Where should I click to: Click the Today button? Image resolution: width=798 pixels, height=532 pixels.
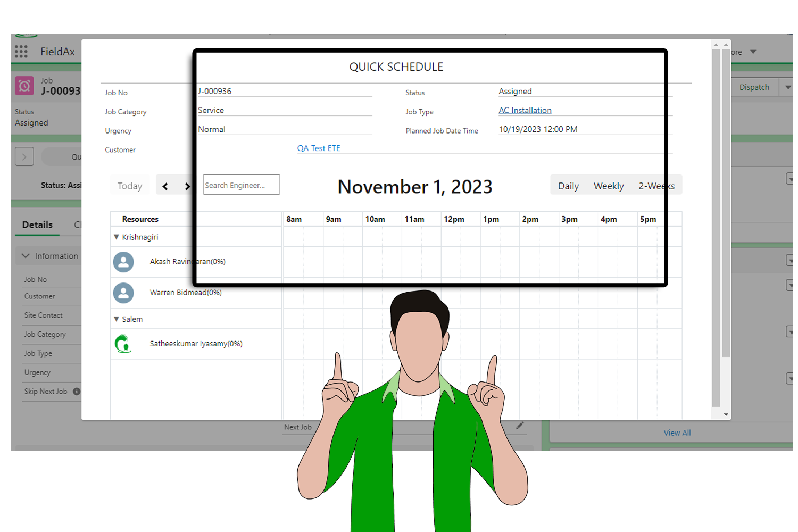(x=129, y=186)
